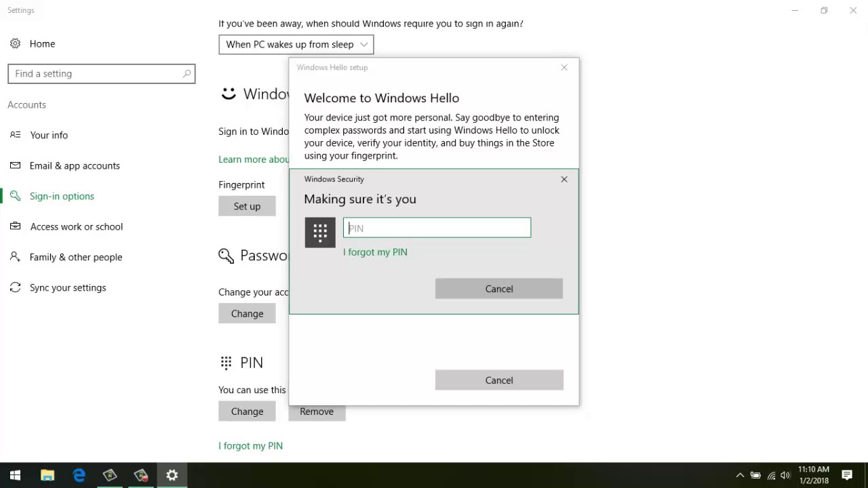Open File Explorer from the taskbar
This screenshot has width=868, height=488.
click(x=47, y=475)
